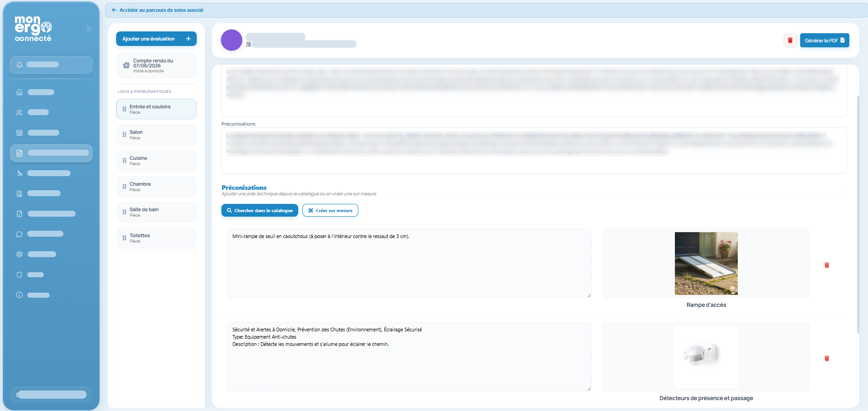Viewport: 868px width, 411px height.
Task: Click the Sécurité et Alertes description field
Action: tap(409, 357)
